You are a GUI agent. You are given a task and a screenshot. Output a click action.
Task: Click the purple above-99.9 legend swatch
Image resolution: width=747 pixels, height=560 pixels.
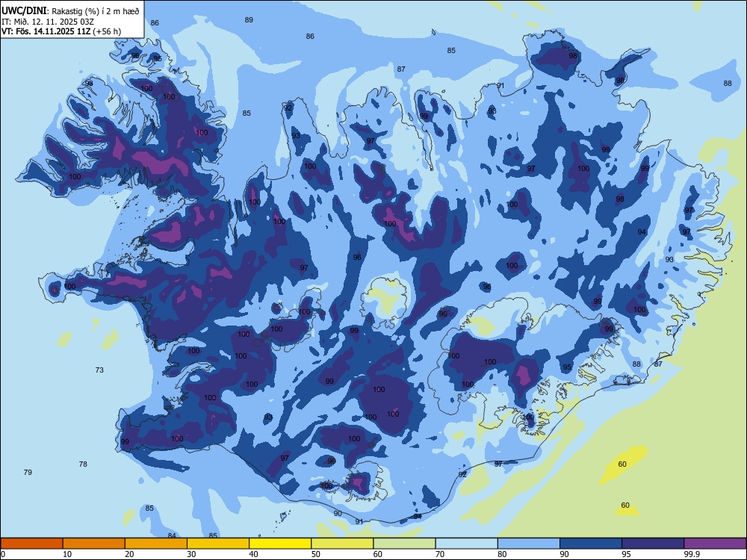point(715,544)
